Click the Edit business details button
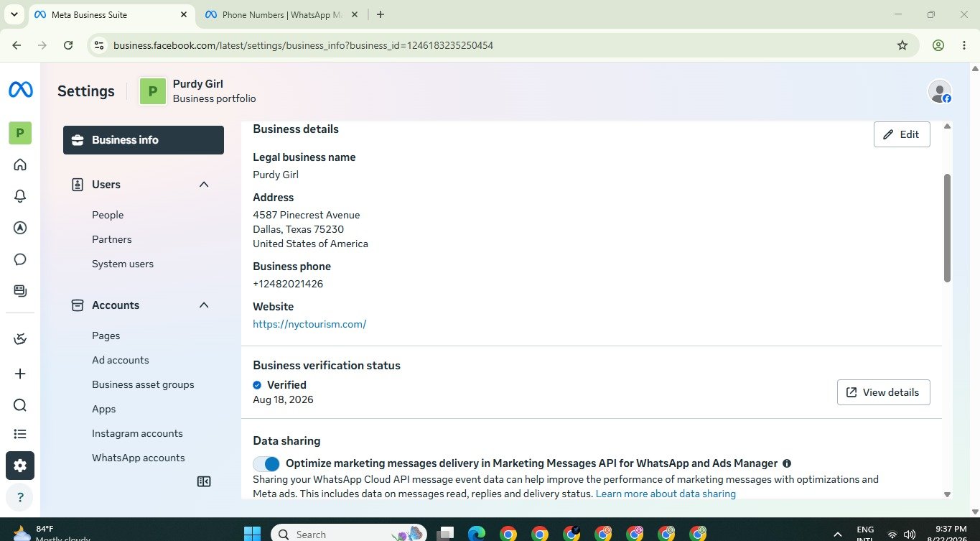980x541 pixels. (x=902, y=134)
